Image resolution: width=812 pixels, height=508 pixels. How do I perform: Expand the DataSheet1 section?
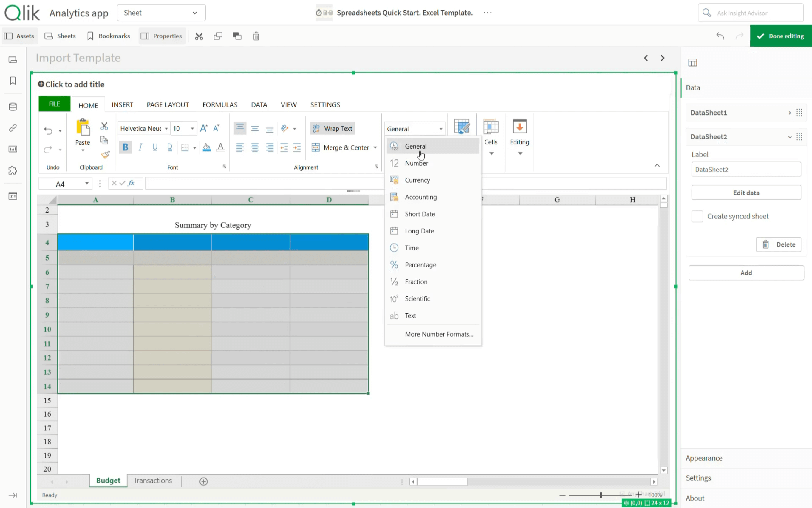[789, 113]
